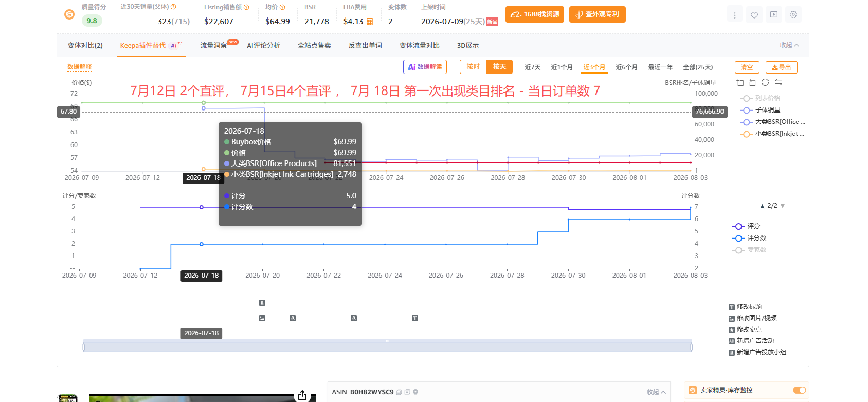Click the 修改标题 legend entry
Screen dimensions: 868x402
pyautogui.click(x=745, y=307)
